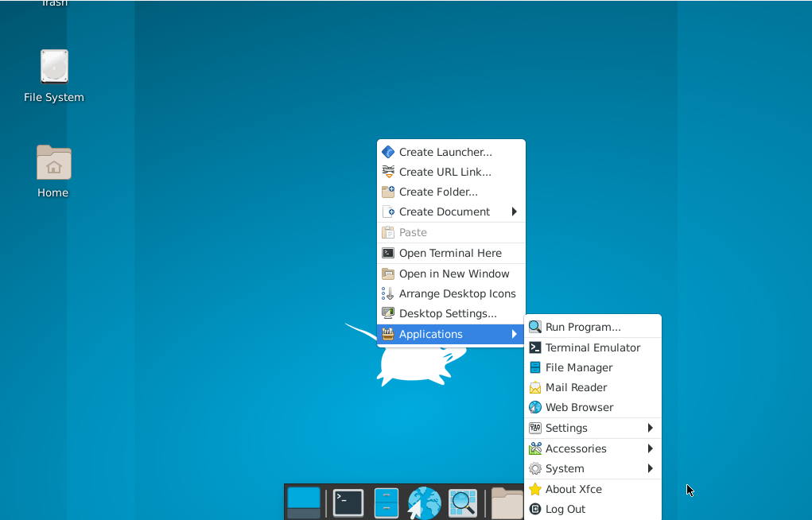
Task: Click Show Desktop button in dock
Action: click(x=304, y=503)
